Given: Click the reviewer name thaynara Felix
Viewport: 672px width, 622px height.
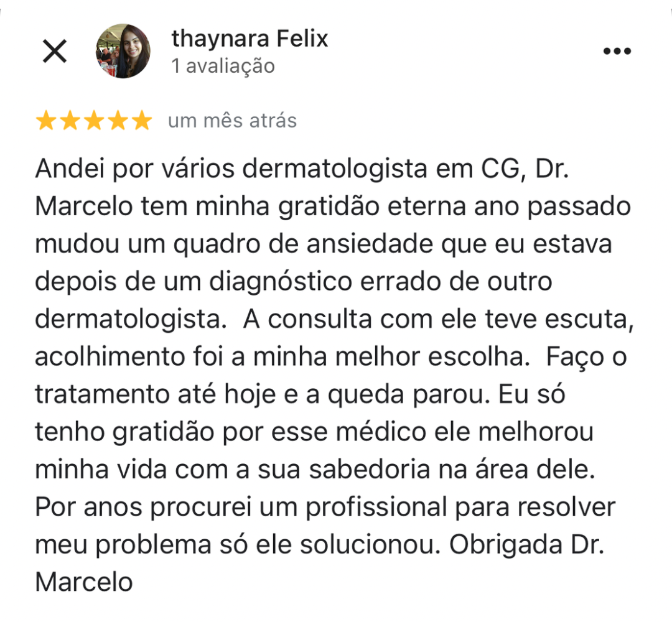Looking at the screenshot, I should [250, 39].
